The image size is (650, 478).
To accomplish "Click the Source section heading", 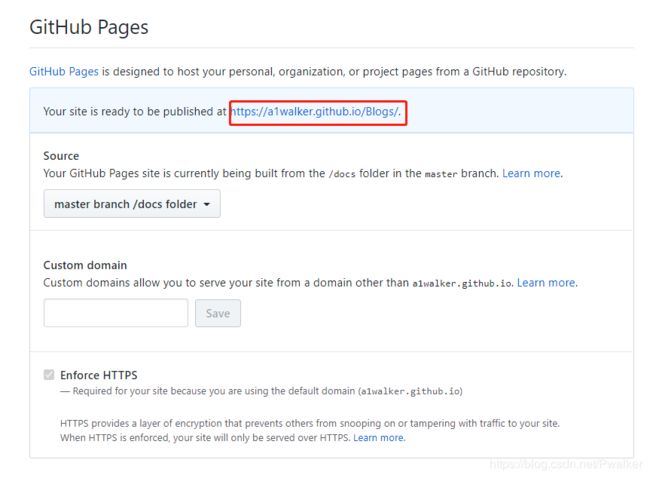I will point(61,156).
